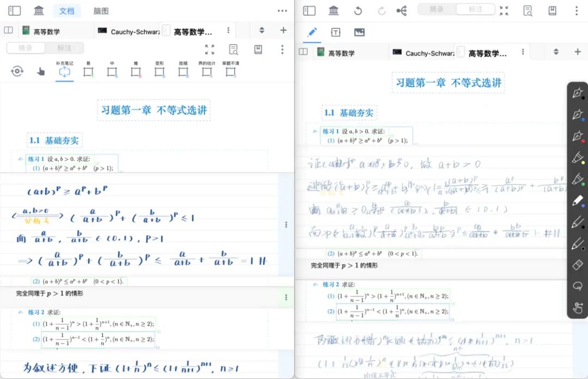Image resolution: width=588 pixels, height=379 pixels.
Task: Switch left pane to 摘录 excerpt mode
Action: click(x=26, y=48)
